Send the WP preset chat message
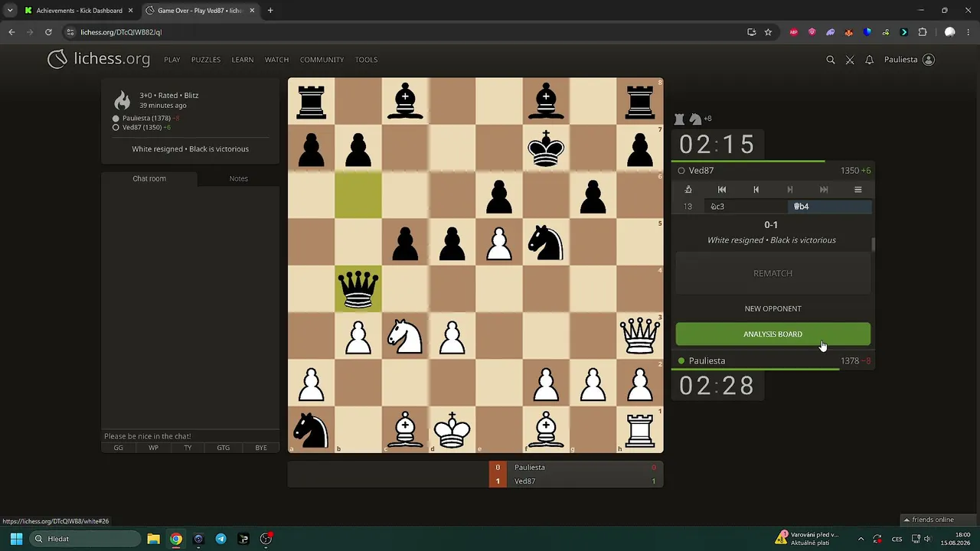980x551 pixels. pyautogui.click(x=154, y=448)
